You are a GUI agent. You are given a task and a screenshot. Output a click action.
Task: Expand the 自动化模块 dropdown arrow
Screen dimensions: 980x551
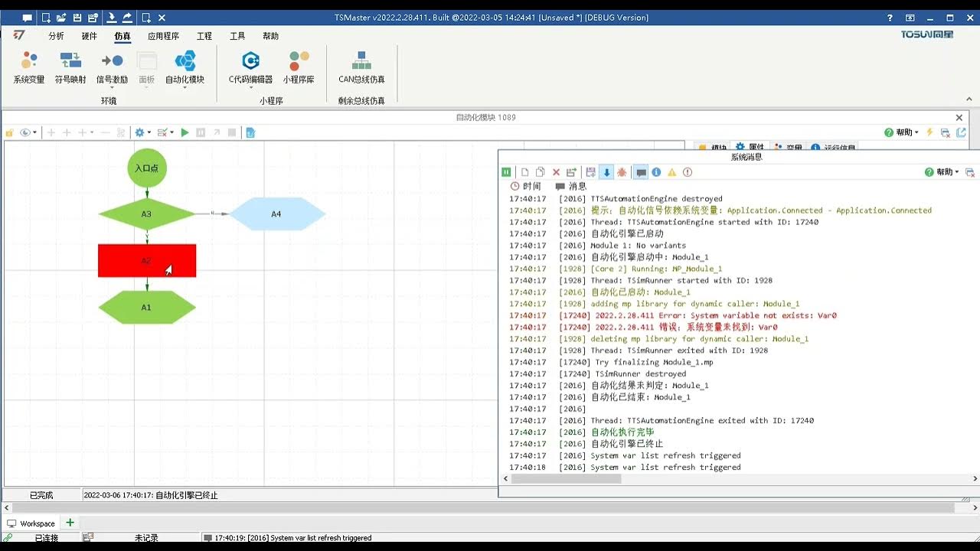[185, 87]
